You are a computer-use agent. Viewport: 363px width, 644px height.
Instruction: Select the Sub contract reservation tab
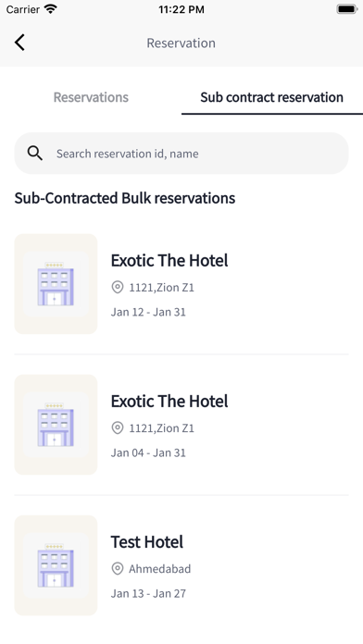(271, 97)
